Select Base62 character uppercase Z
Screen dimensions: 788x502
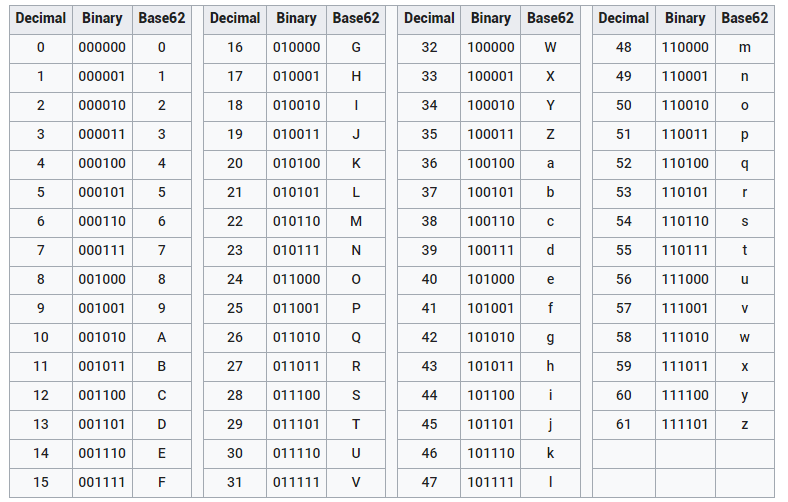(550, 135)
